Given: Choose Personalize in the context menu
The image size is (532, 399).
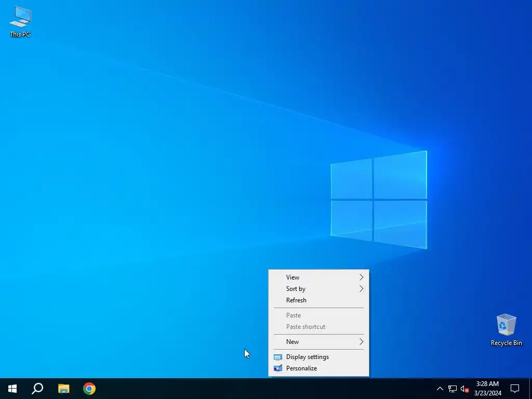Looking at the screenshot, I should click(318, 368).
